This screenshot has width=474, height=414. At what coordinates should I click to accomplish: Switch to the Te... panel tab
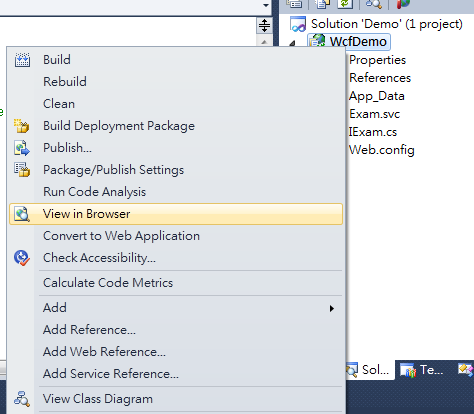(x=422, y=370)
